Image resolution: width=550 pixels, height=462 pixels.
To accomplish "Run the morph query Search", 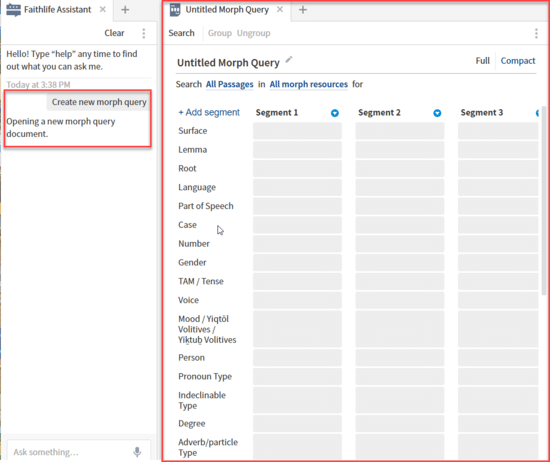I will click(181, 33).
